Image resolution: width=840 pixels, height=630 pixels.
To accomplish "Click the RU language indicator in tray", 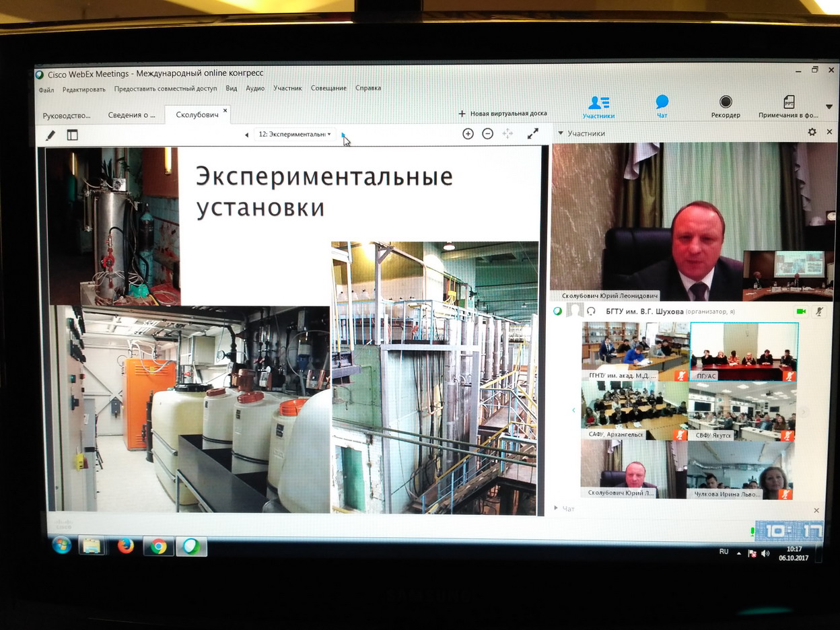I will (x=724, y=552).
